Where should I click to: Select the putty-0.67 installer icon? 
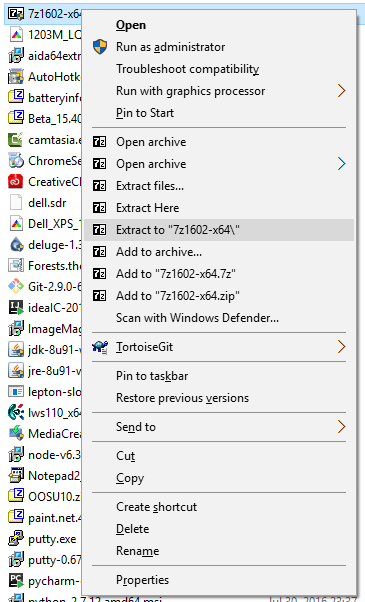point(16,559)
